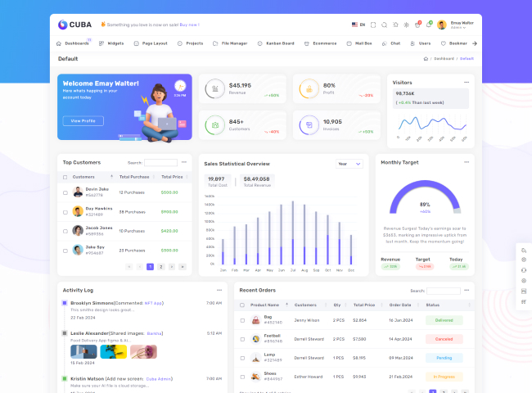Tick the checkbox for the Bag order
Image resolution: width=532 pixels, height=393 pixels.
[x=242, y=319]
